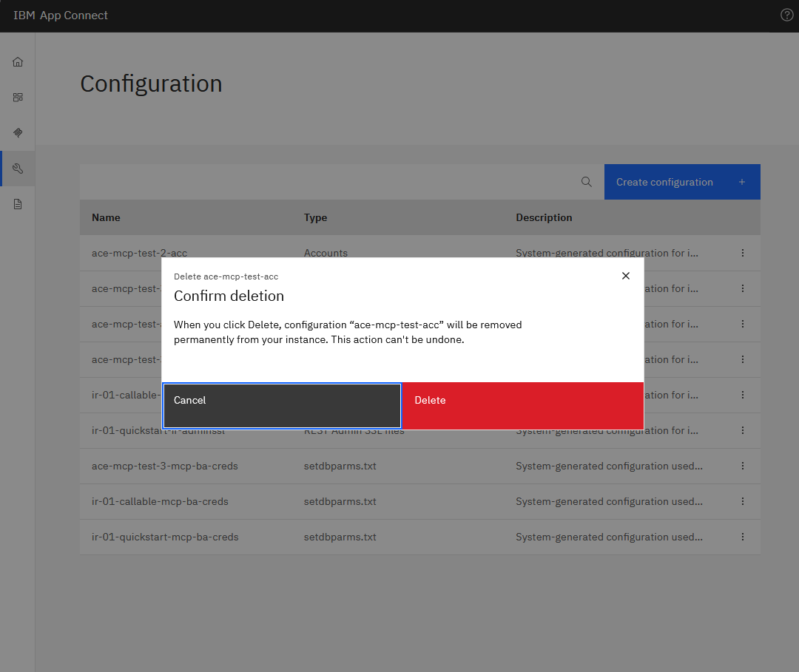The width and height of the screenshot is (799, 672).
Task: Select ir-01-quickstart-mcp-ba-creds name cell
Action: [x=165, y=537]
